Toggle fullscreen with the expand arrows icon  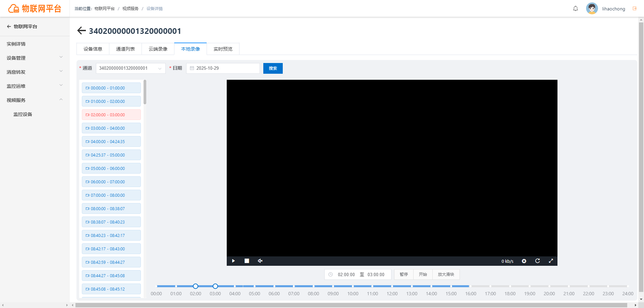(551, 261)
